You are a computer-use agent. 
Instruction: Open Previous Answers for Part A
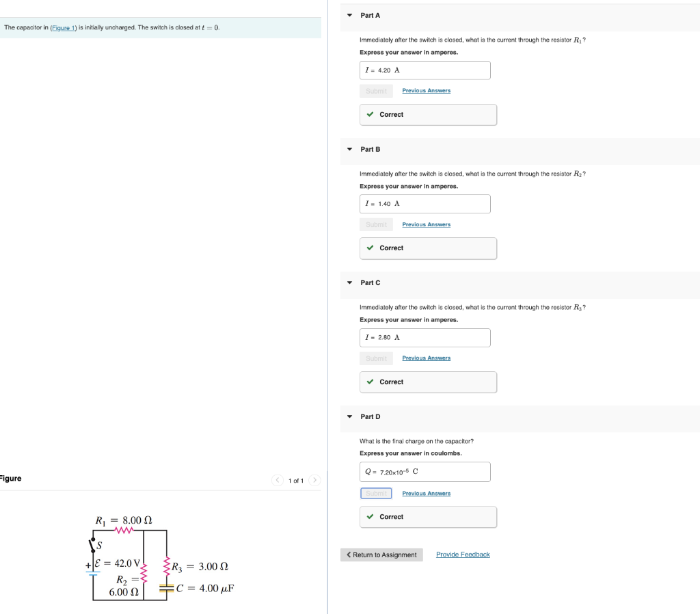426,90
